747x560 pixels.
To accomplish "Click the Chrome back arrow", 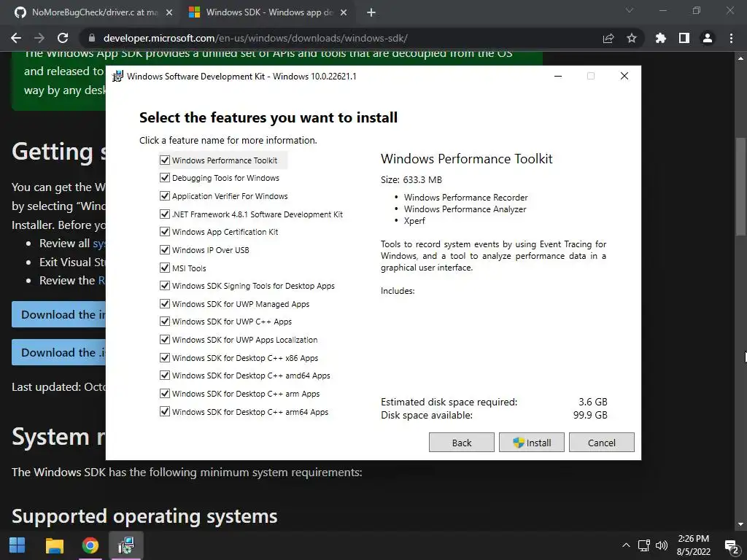I will (x=16, y=38).
